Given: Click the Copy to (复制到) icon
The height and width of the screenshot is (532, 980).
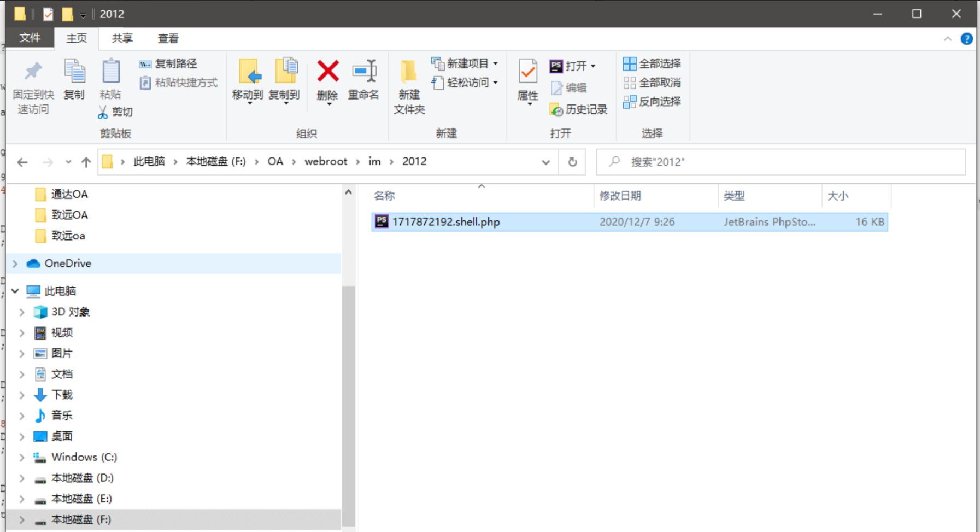Looking at the screenshot, I should tap(285, 72).
